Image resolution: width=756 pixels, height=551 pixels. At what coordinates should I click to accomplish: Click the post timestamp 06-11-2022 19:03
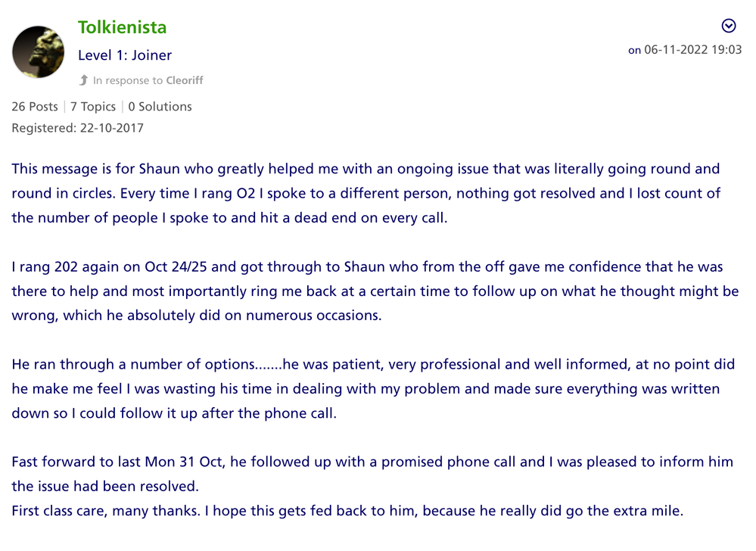coord(692,50)
